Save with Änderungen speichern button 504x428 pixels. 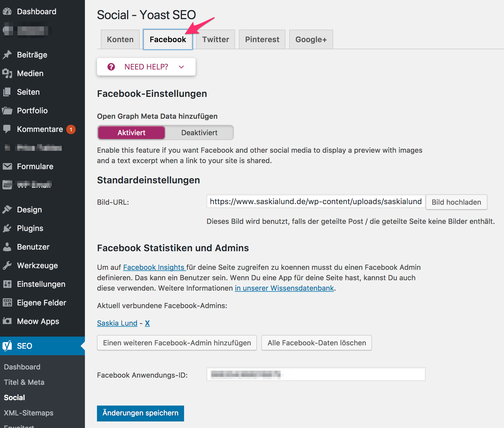coord(140,413)
